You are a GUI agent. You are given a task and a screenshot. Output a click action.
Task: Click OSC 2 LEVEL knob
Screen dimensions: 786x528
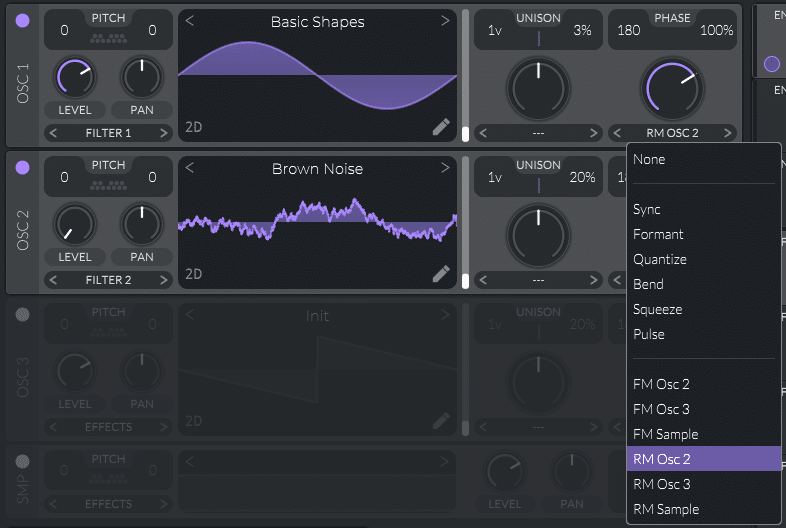[x=75, y=225]
